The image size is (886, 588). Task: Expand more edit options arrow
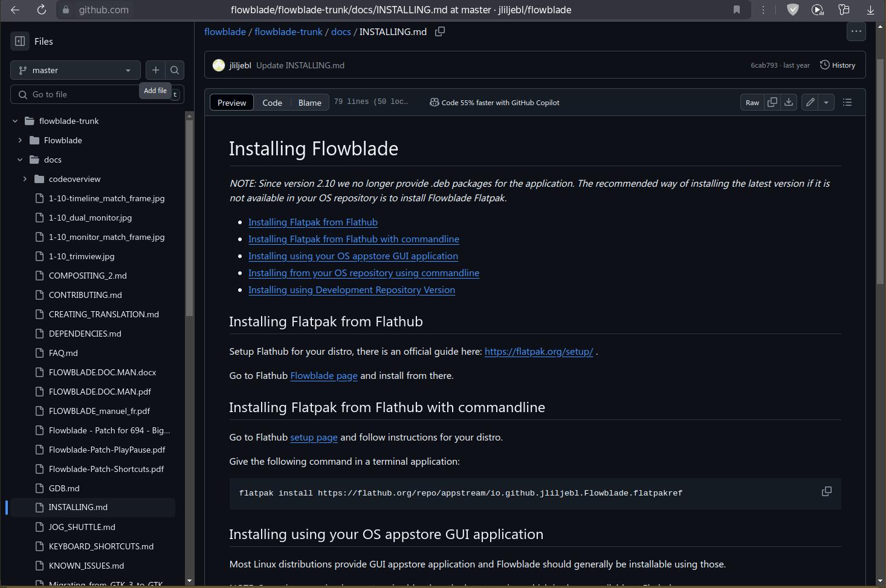click(x=826, y=102)
